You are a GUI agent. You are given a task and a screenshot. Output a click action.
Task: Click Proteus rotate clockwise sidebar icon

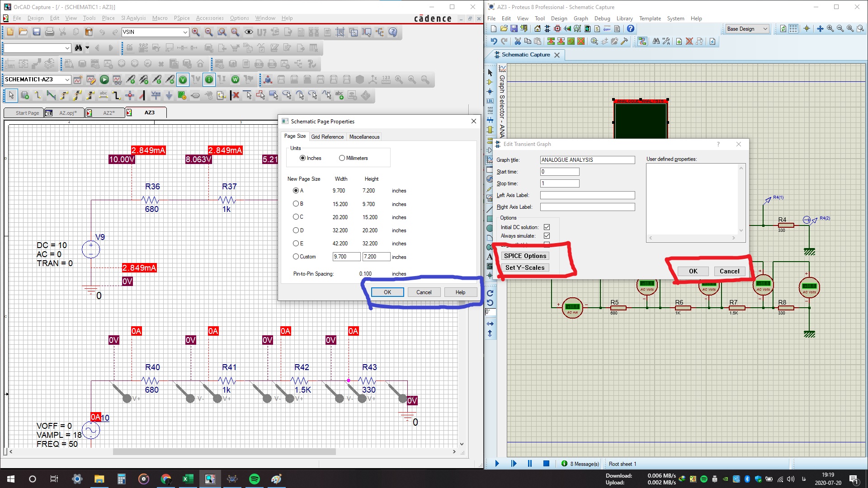(x=490, y=293)
